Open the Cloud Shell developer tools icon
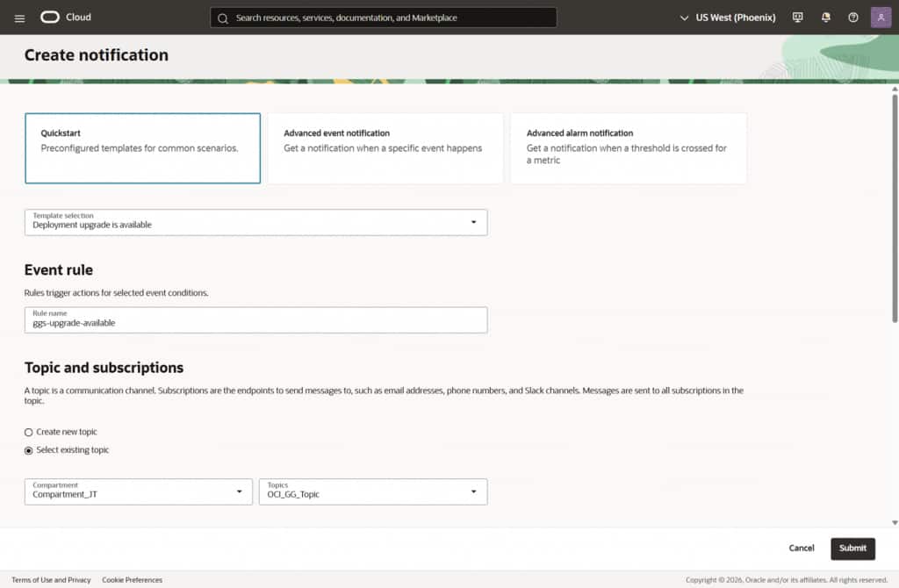The image size is (899, 588). coord(797,18)
